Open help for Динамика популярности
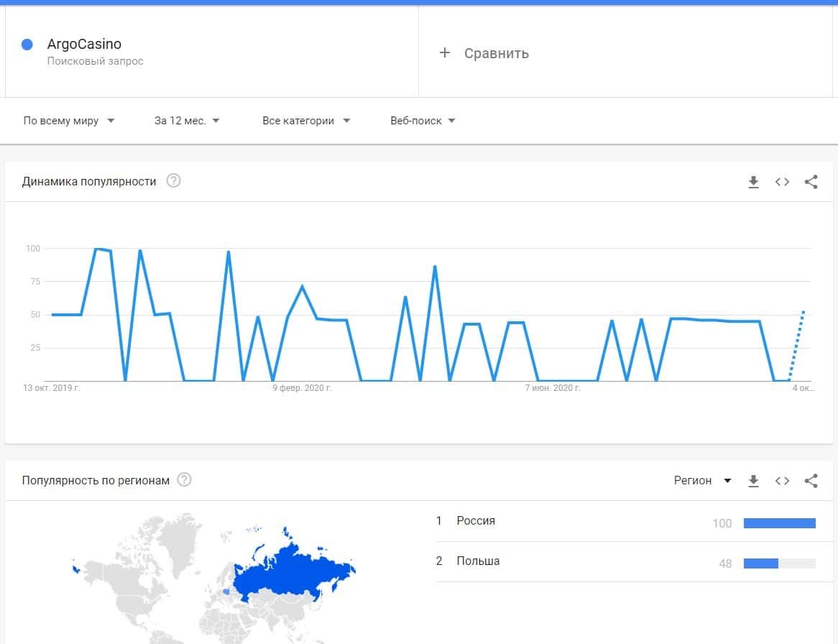This screenshot has width=838, height=644. [173, 181]
